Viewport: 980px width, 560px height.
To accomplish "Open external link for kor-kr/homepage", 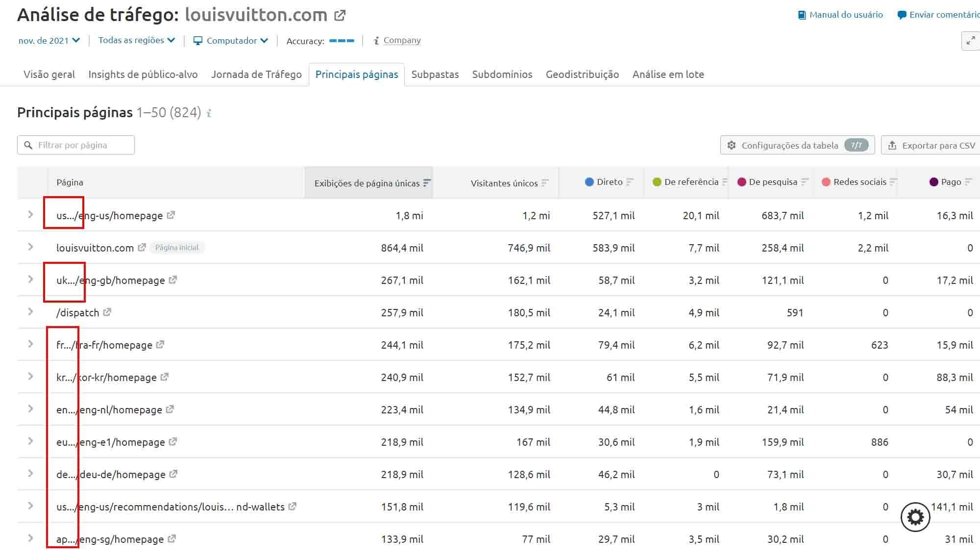I will click(164, 377).
